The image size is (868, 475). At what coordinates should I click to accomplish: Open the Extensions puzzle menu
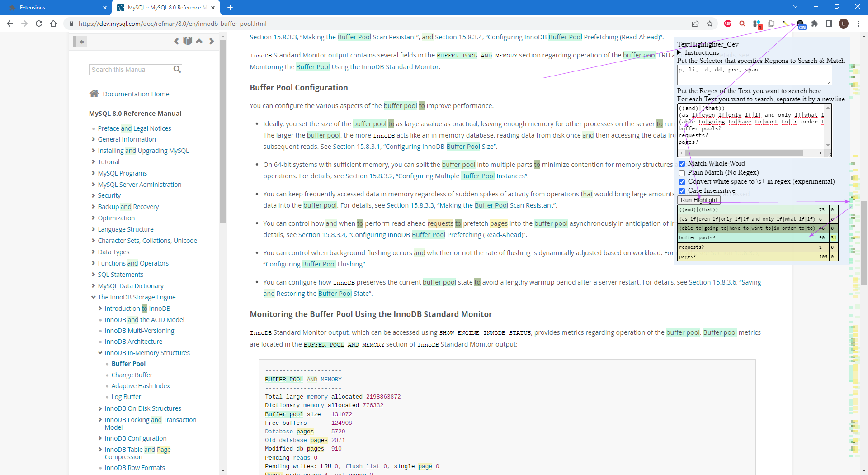pyautogui.click(x=815, y=24)
